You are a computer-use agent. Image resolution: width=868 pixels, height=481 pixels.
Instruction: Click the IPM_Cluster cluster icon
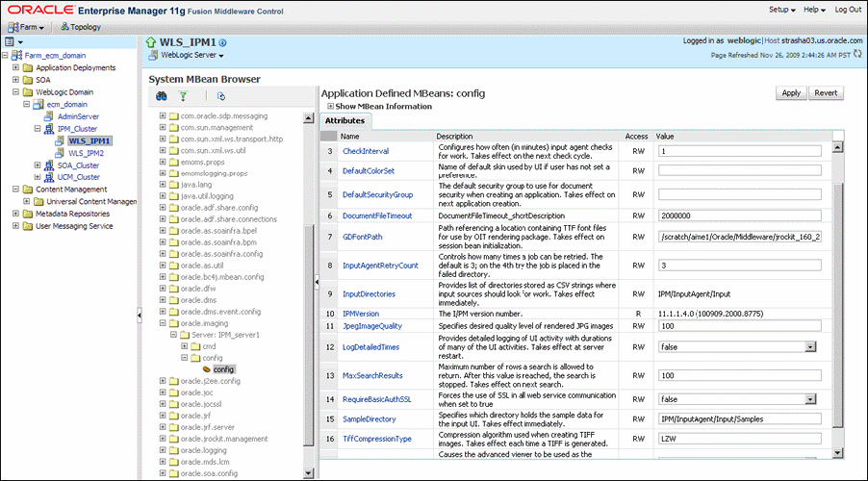(49, 128)
